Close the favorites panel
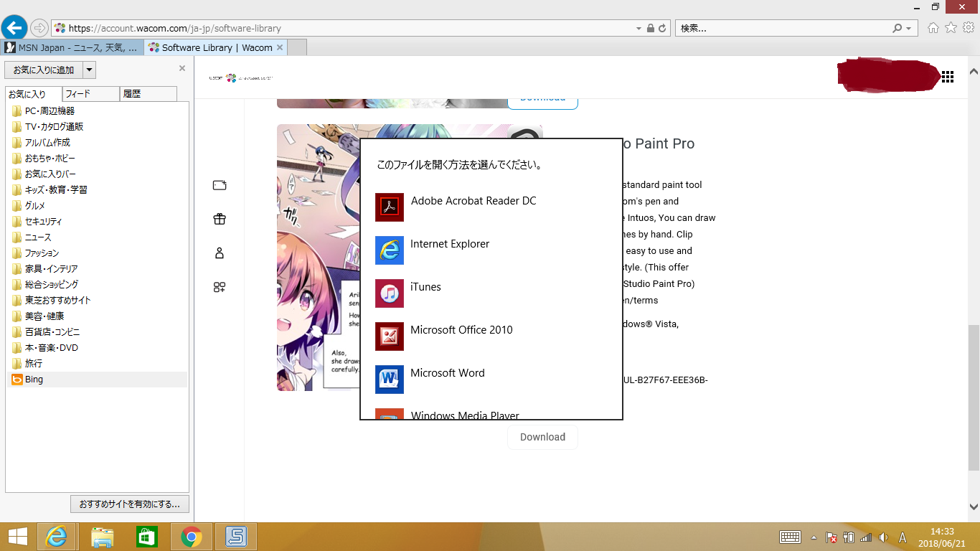Viewport: 980px width, 551px height. (182, 68)
